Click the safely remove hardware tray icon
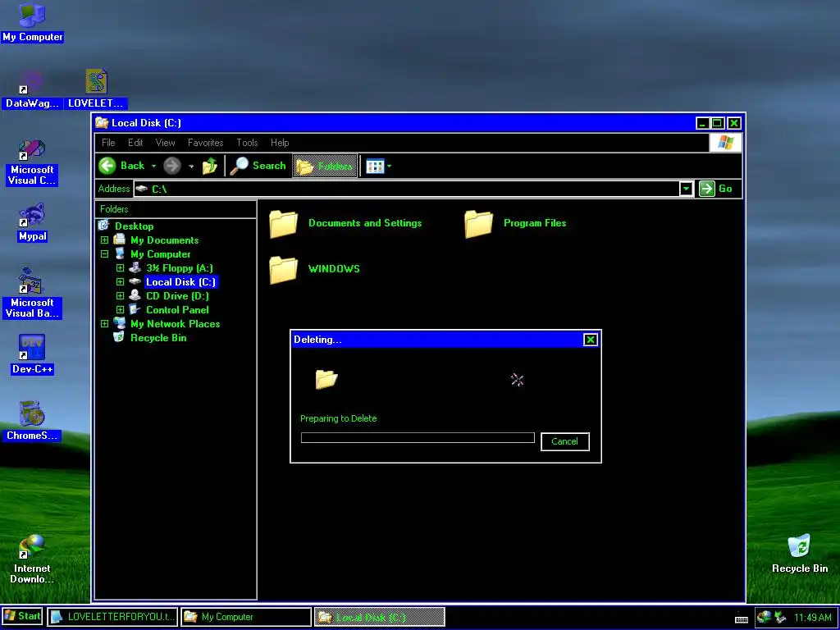 click(780, 617)
